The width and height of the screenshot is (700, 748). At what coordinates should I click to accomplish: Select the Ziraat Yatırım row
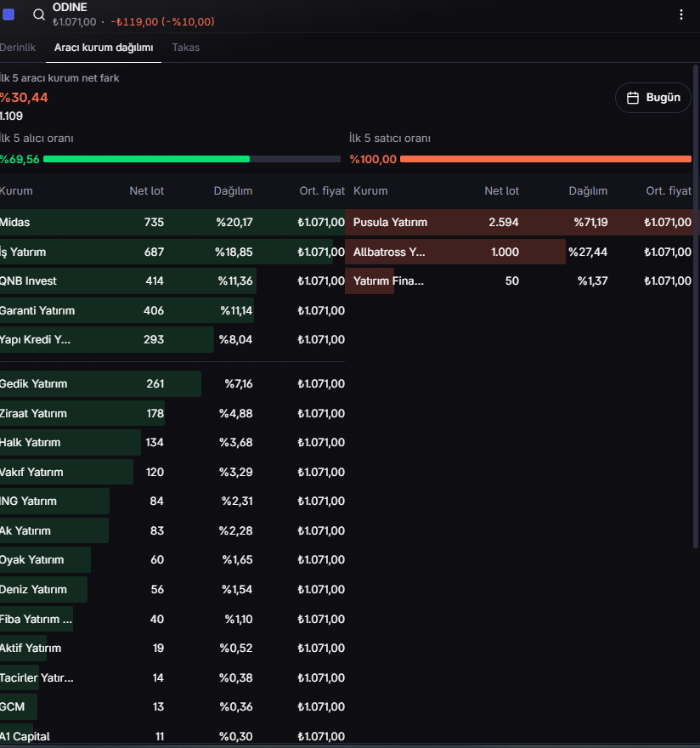tap(172, 413)
